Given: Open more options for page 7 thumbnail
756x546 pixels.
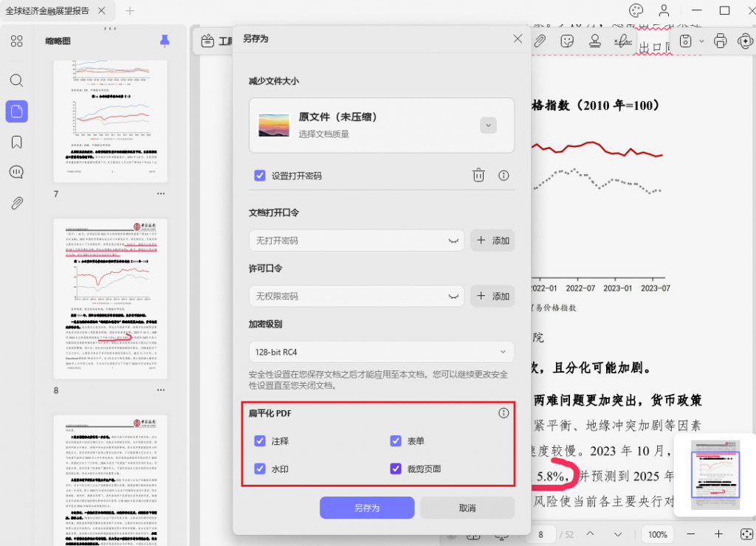Looking at the screenshot, I should pos(160,194).
